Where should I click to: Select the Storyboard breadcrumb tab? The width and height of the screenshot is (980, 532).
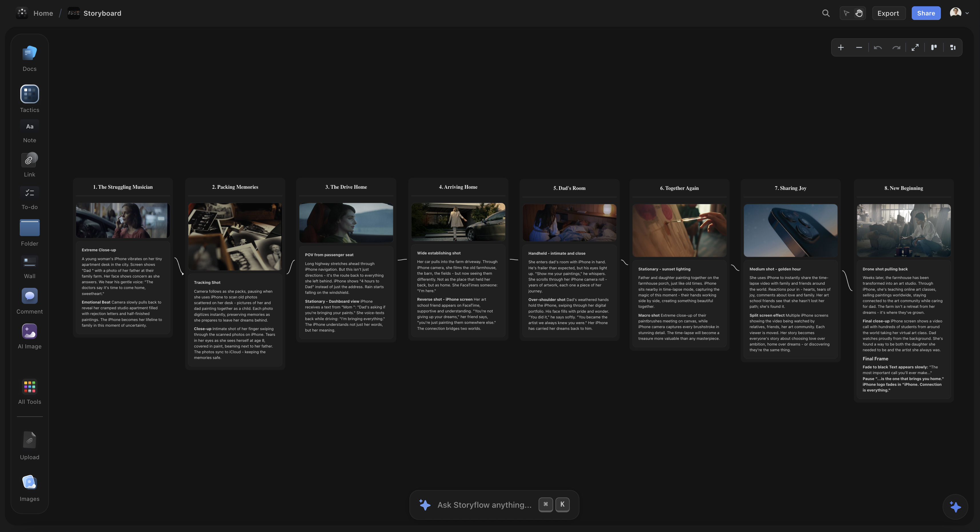[x=102, y=13]
